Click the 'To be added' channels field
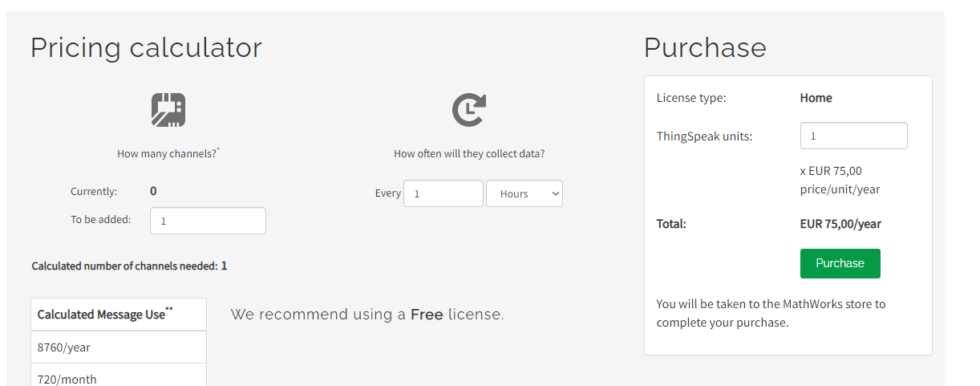 (x=208, y=221)
